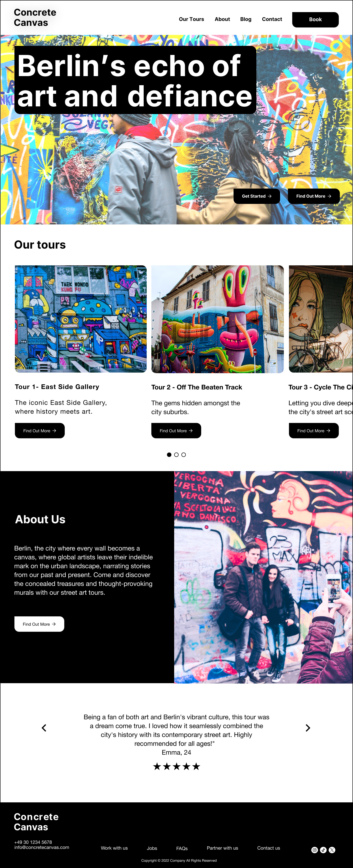Open the X social icon in footer

click(332, 850)
